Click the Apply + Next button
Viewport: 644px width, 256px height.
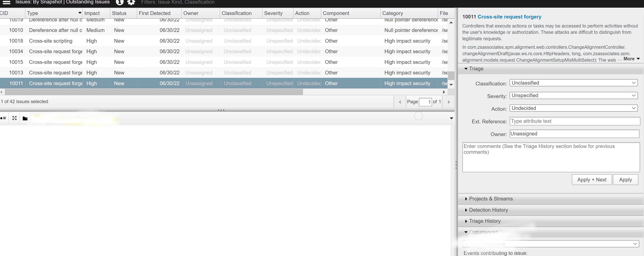(592, 180)
